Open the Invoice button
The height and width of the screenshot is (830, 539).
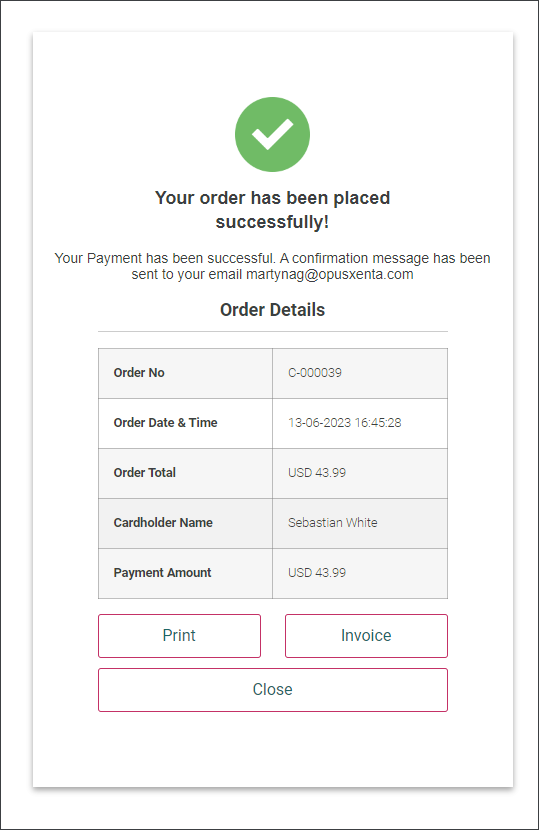(366, 636)
